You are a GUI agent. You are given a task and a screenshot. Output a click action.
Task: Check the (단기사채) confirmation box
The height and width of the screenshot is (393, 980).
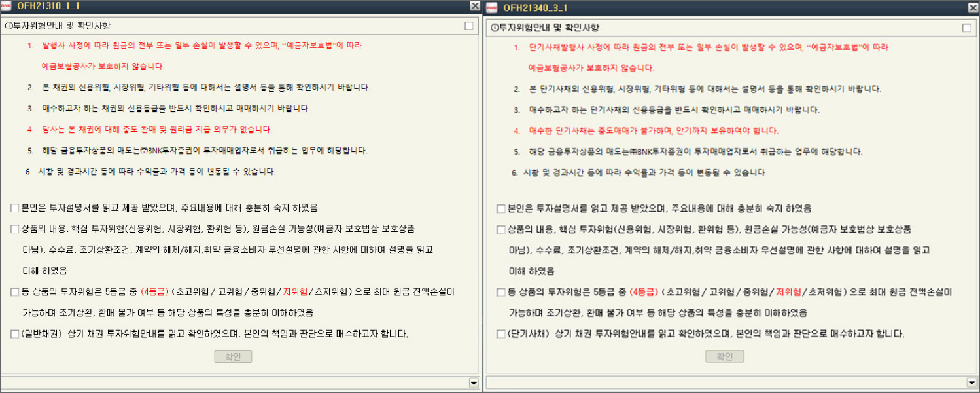pyautogui.click(x=500, y=334)
